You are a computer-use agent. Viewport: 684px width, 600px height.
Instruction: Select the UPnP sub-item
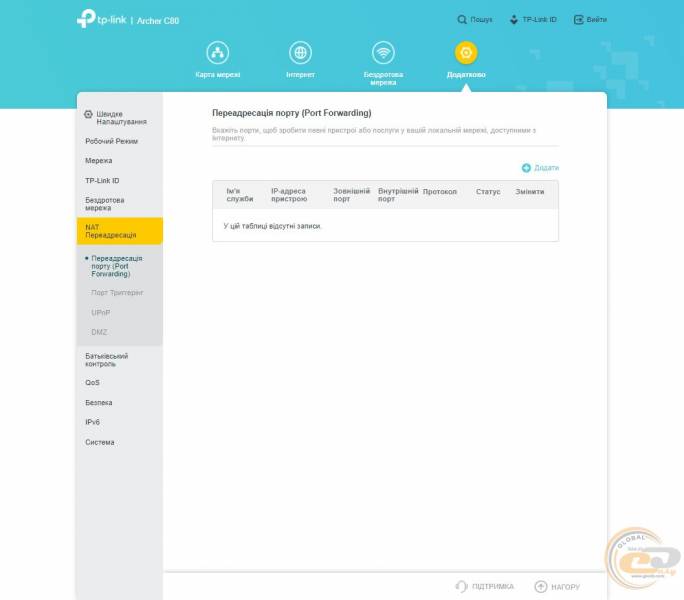click(101, 313)
